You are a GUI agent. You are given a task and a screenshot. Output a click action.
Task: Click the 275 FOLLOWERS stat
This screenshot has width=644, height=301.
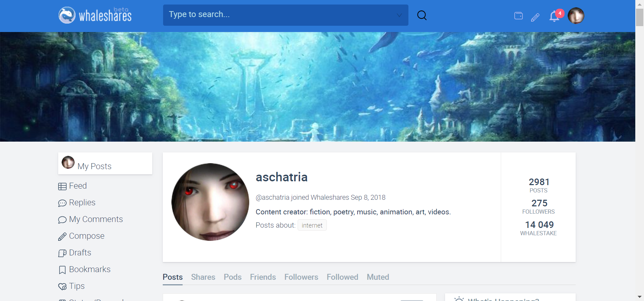tap(538, 207)
